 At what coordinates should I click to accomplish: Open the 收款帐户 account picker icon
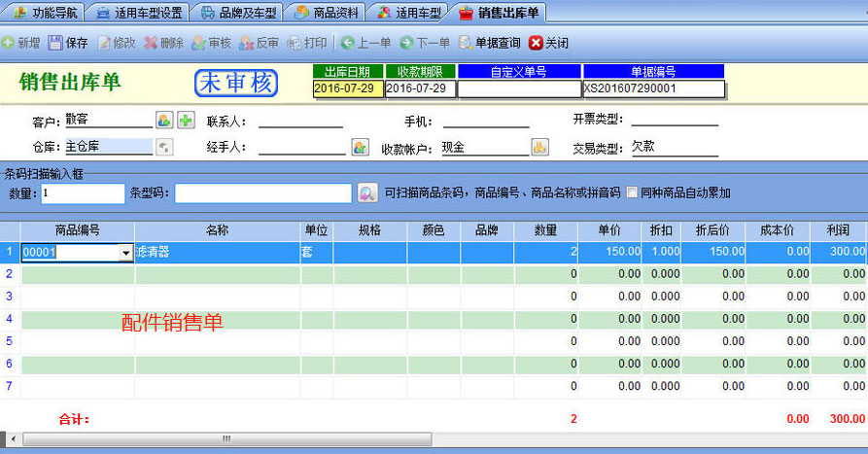point(539,147)
